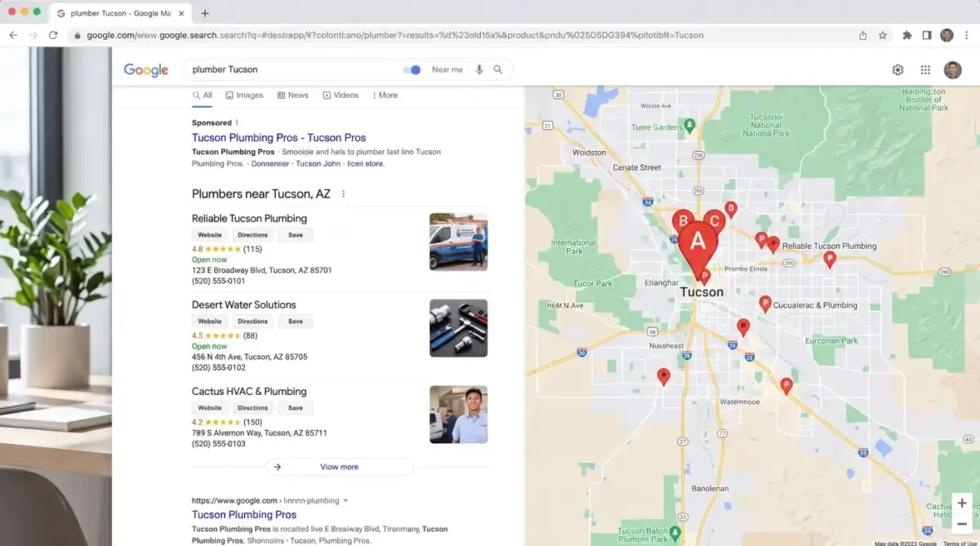980x546 pixels.
Task: Open Desert Water Solutions tools photo
Action: tap(458, 328)
